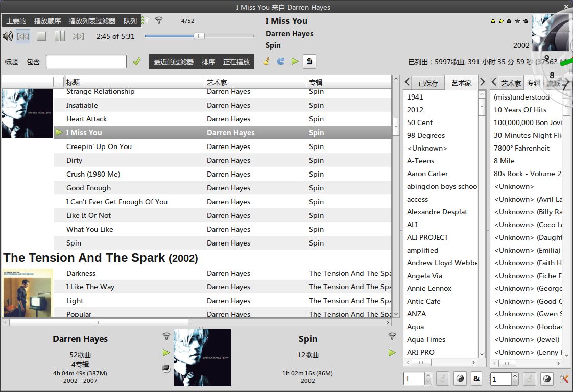Open the 主要的 menu
The width and height of the screenshot is (573, 392).
16,21
